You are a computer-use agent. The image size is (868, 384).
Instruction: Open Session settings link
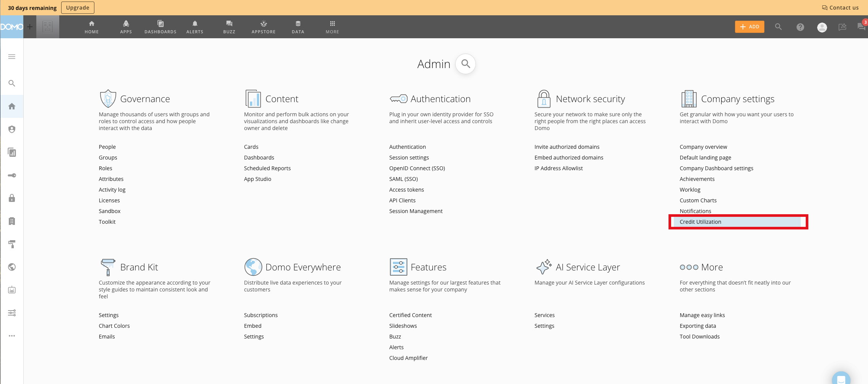(x=409, y=158)
